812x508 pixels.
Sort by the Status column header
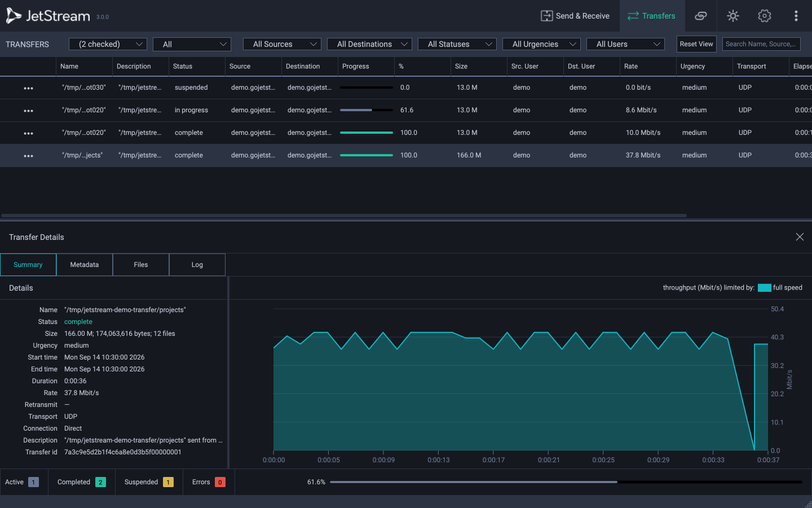coord(197,66)
